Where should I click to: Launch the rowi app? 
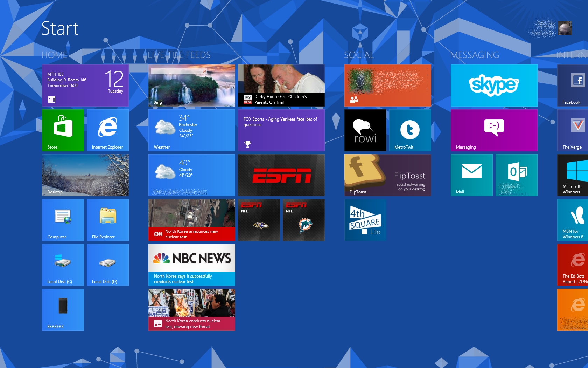click(x=365, y=130)
